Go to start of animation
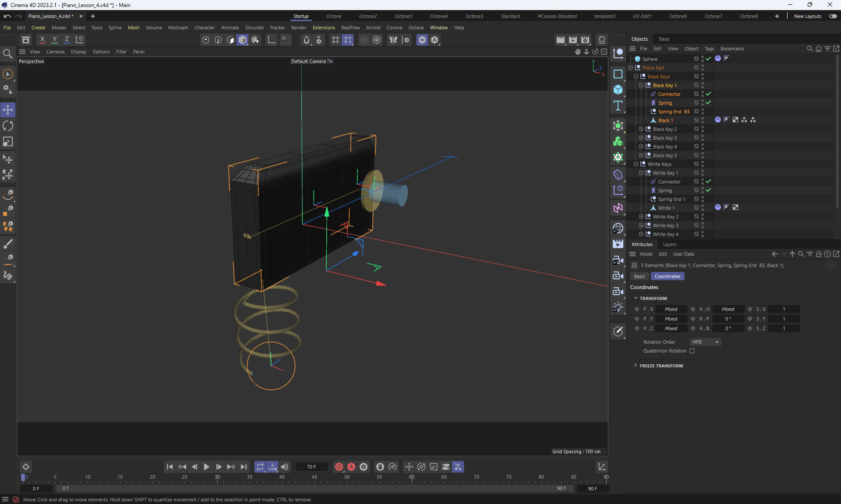Viewport: 841px width, 504px height. click(170, 467)
